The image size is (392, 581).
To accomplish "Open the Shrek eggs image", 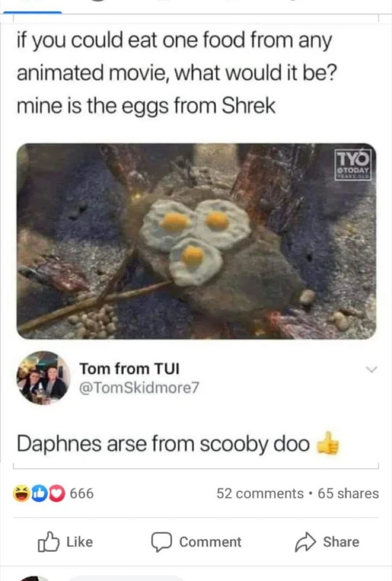I will tap(196, 241).
